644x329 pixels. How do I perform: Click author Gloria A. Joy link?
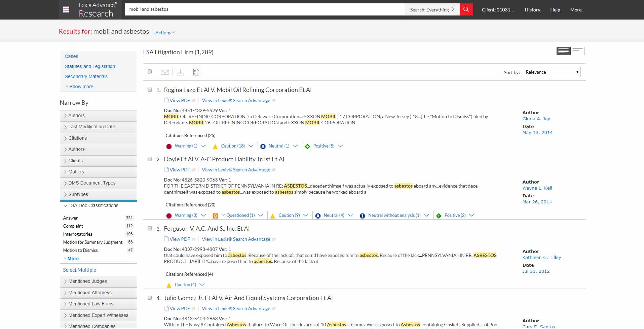536,119
